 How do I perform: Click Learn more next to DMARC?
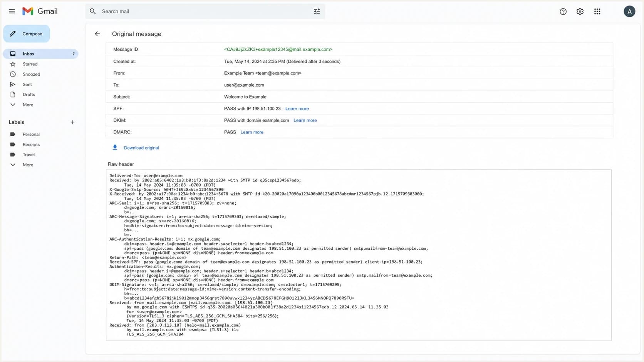point(252,132)
